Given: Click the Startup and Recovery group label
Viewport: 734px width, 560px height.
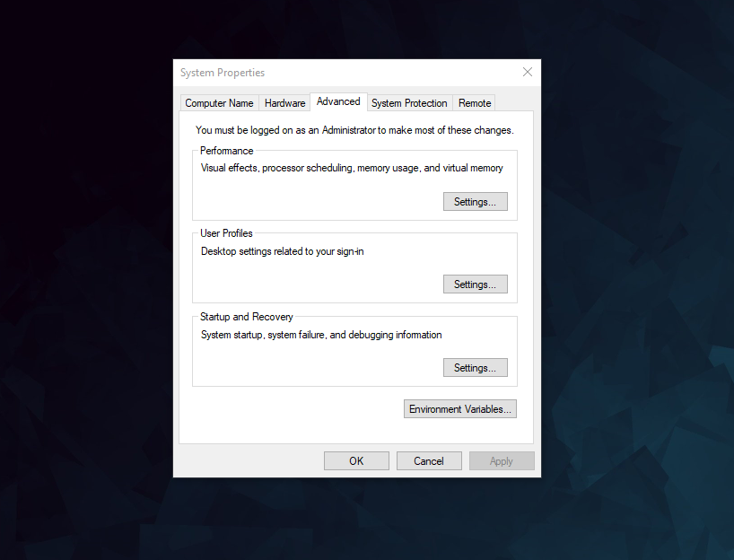Looking at the screenshot, I should [245, 316].
